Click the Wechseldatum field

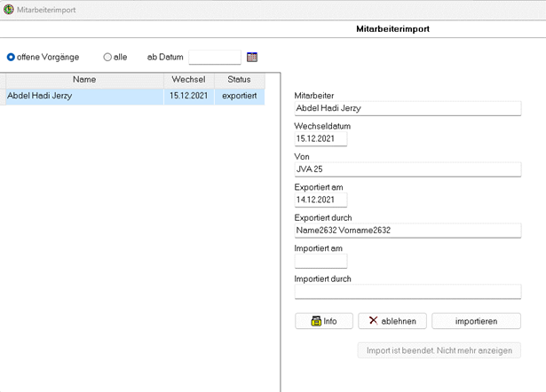coord(320,138)
